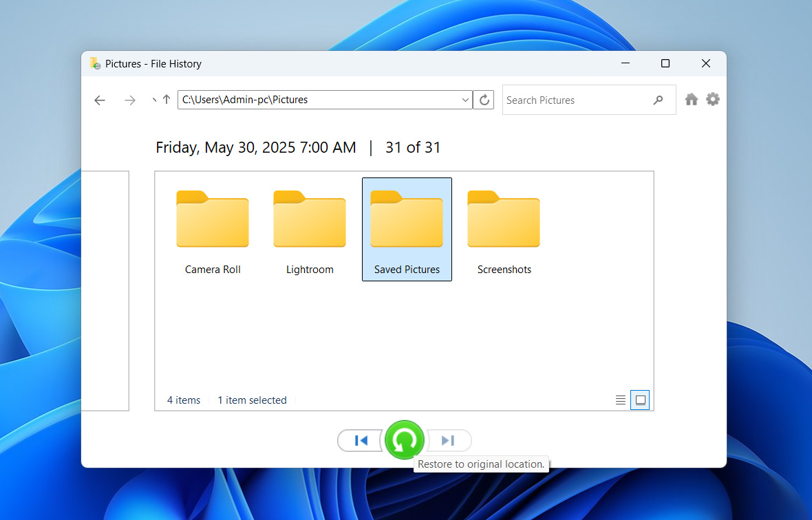Screen dimensions: 812x520
Task: Go to the previous backup version
Action: pyautogui.click(x=361, y=440)
